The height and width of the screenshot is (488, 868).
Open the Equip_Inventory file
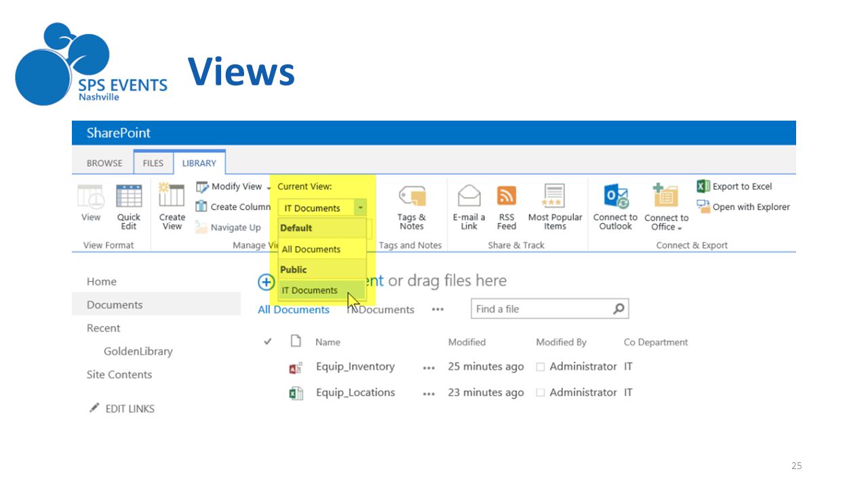coord(355,367)
